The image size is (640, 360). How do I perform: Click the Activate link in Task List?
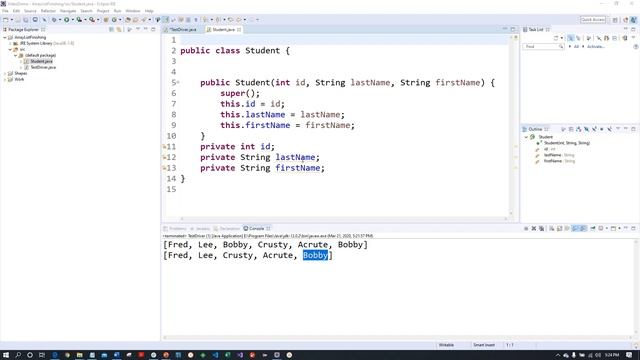[x=596, y=47]
